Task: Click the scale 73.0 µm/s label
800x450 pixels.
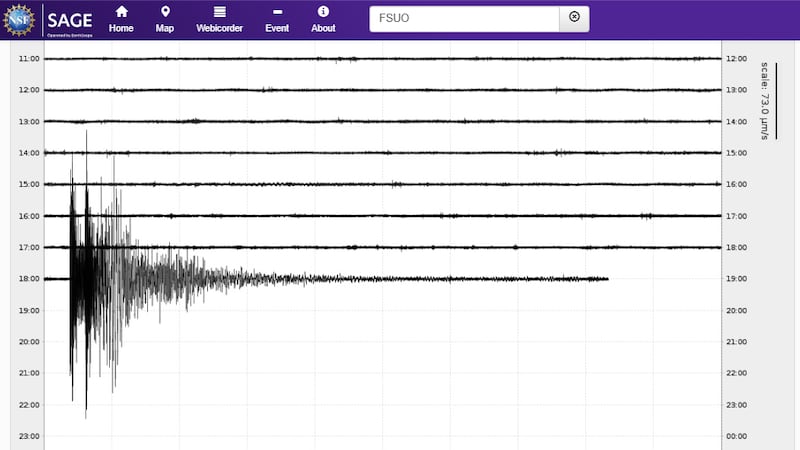Action: tap(764, 101)
